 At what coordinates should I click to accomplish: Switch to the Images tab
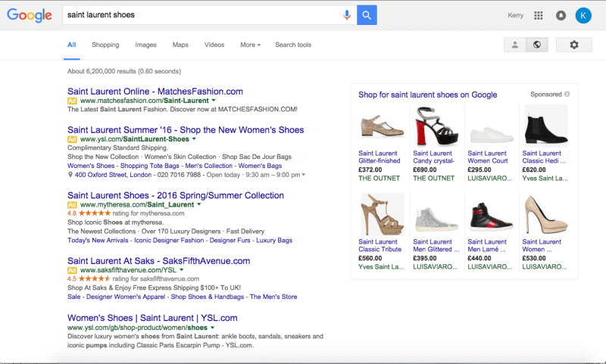(x=145, y=45)
